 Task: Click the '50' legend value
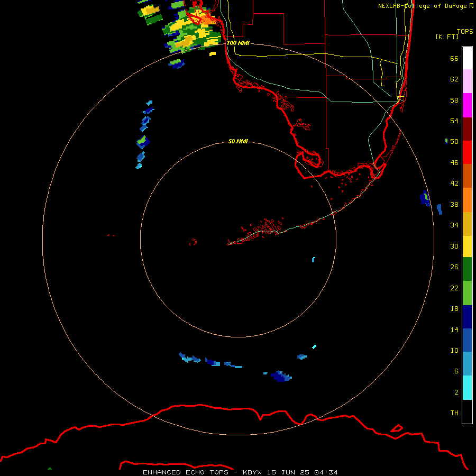454,141
